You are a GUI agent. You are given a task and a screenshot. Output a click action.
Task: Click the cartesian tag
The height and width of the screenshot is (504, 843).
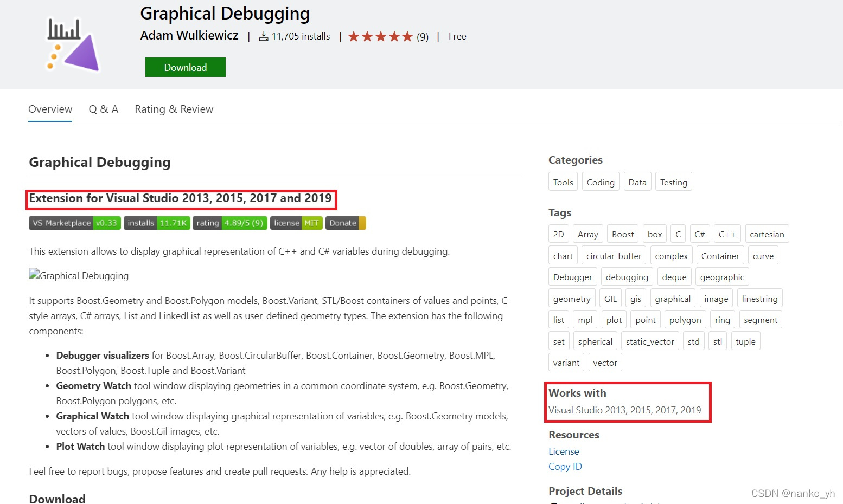point(767,234)
